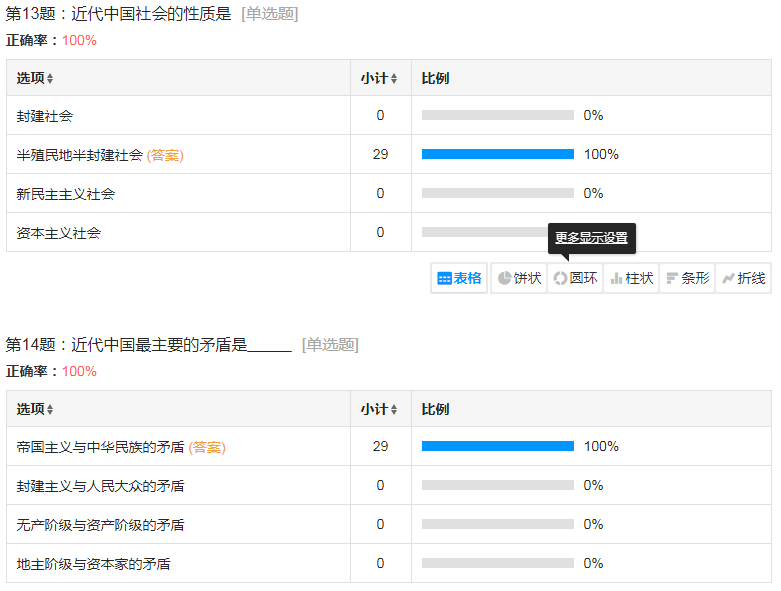Screen dimensions: 781x591
Task: Click the 更多显示设置 tooltip link
Action: (591, 238)
